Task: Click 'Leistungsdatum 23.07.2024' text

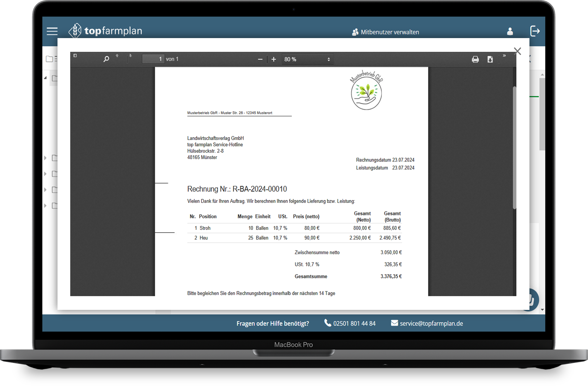Action: click(385, 168)
